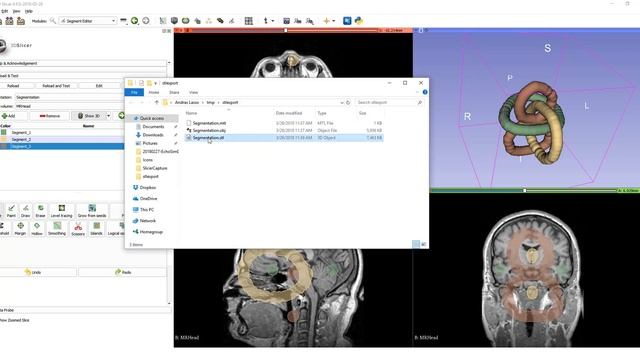Open the mouse mode dropdown arrow
The image size is (640, 360).
tap(273, 21)
